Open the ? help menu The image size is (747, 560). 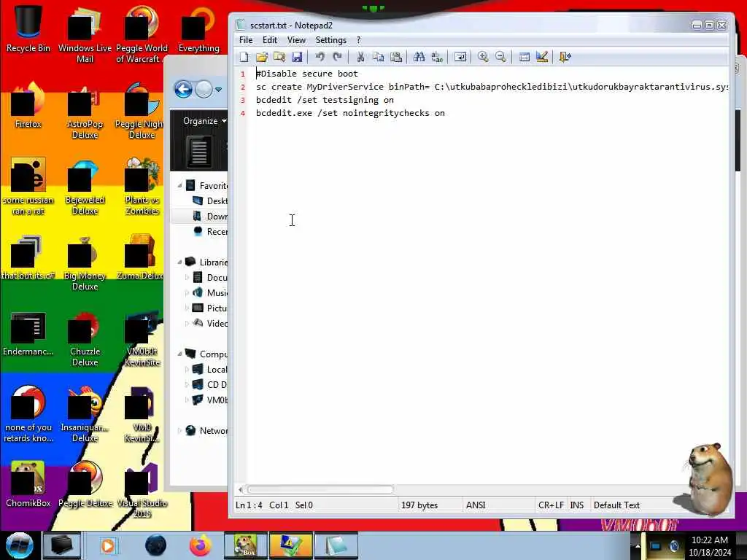coord(359,40)
